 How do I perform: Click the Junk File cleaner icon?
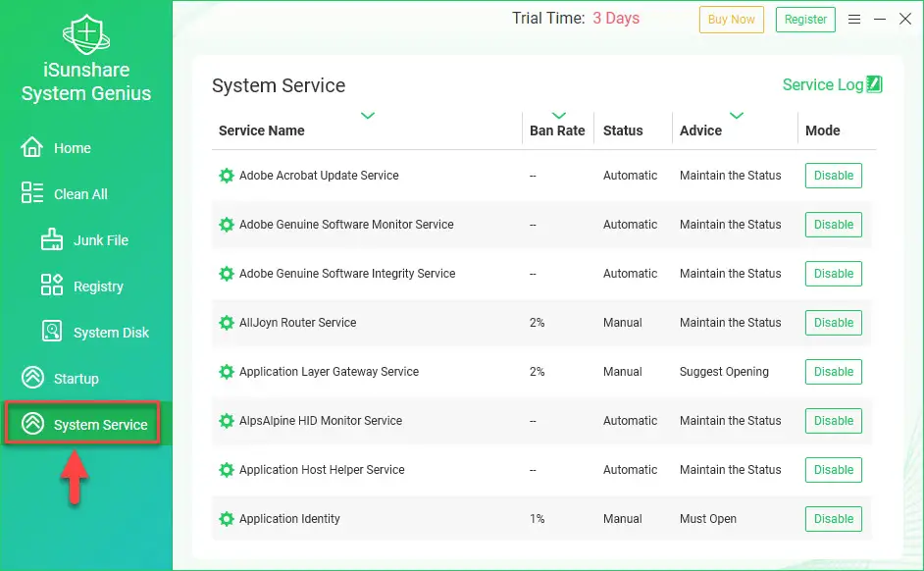(51, 239)
